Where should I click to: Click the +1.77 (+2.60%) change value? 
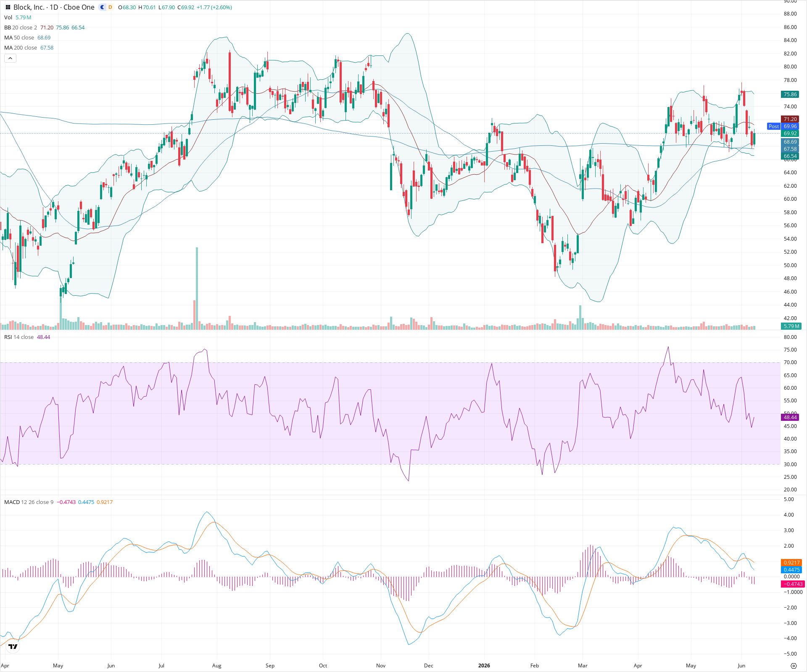point(214,8)
